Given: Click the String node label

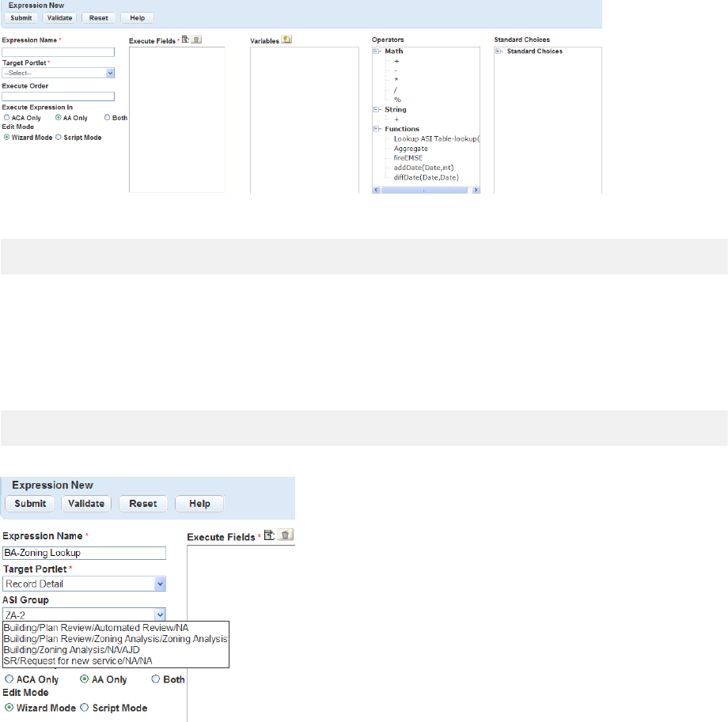Looking at the screenshot, I should 396,109.
